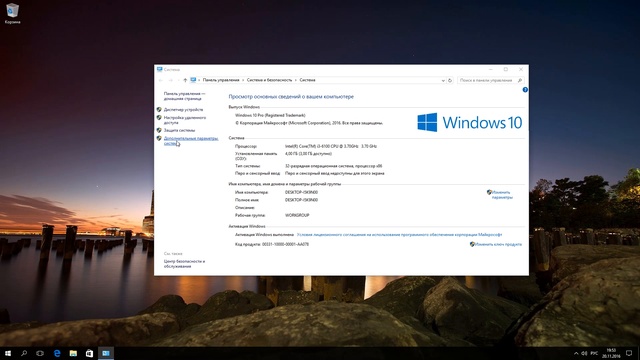This screenshot has width=640, height=360.
Task: Open Настройка удаленного доступа link
Action: click(x=185, y=120)
